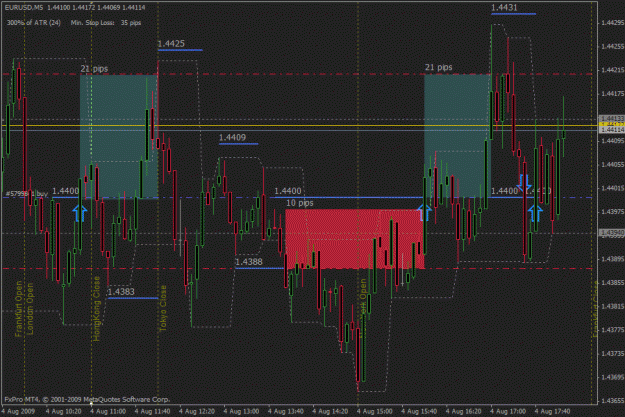
Task: Click 1.43895 on the price scale
Action: click(x=613, y=259)
